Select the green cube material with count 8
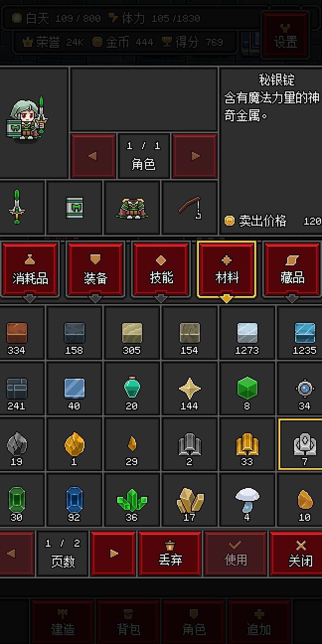This screenshot has height=644, width=322. (x=246, y=388)
